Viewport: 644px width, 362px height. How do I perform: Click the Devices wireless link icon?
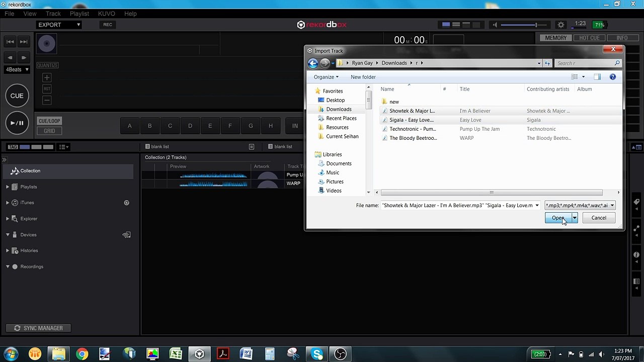(x=126, y=235)
